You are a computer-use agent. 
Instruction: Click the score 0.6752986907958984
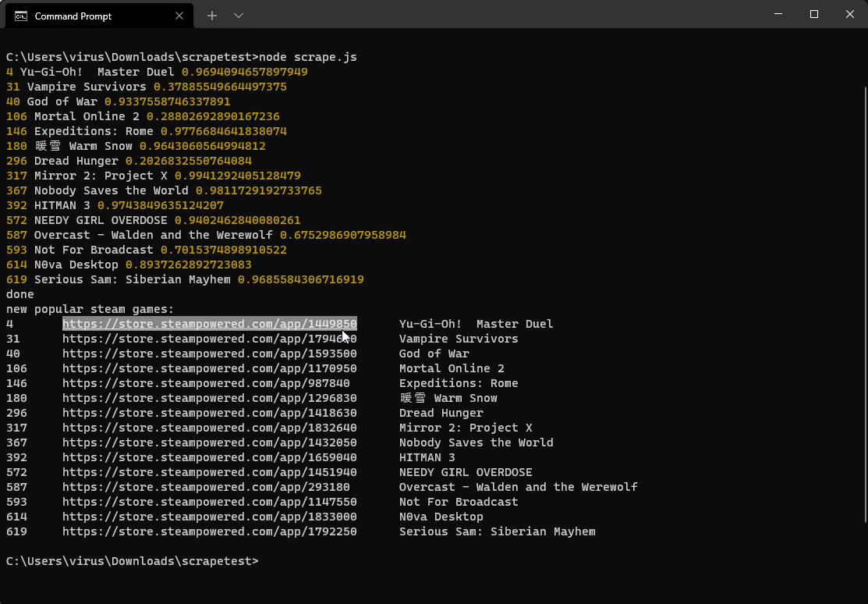tap(342, 236)
